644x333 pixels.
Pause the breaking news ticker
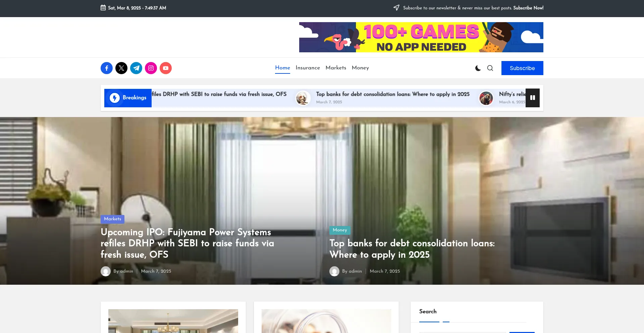point(532,98)
